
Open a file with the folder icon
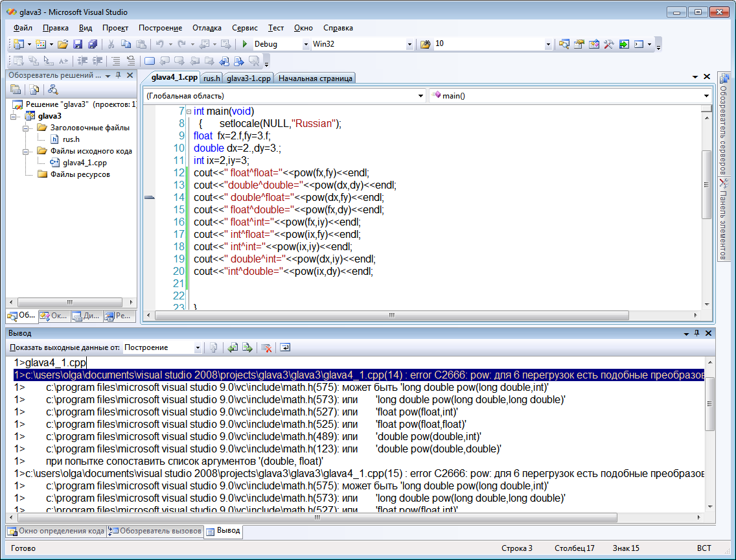[62, 44]
